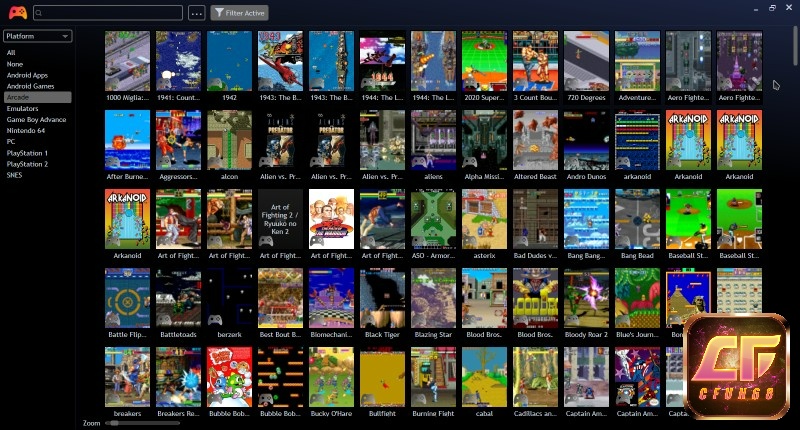
Task: Minimize the launcher window
Action: coord(756,9)
